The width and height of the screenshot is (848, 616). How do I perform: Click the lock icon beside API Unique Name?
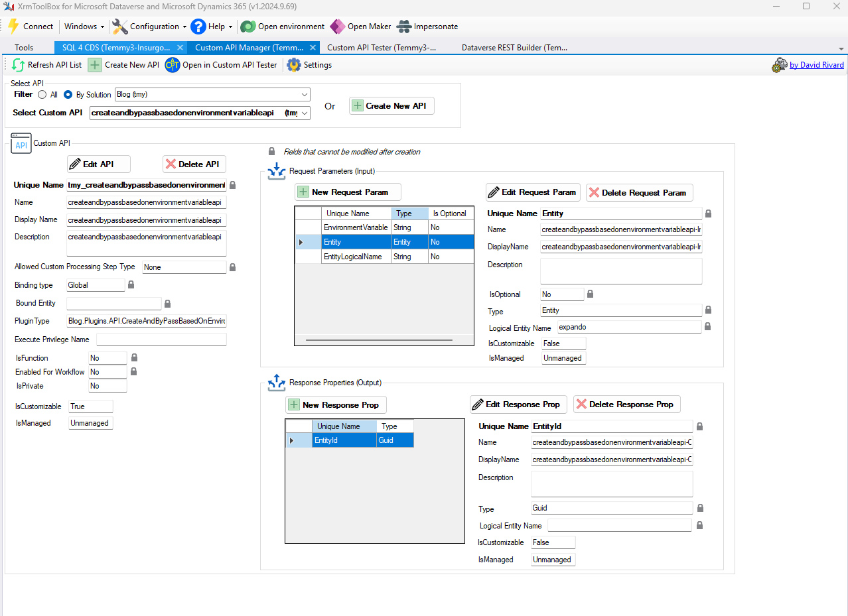click(232, 185)
